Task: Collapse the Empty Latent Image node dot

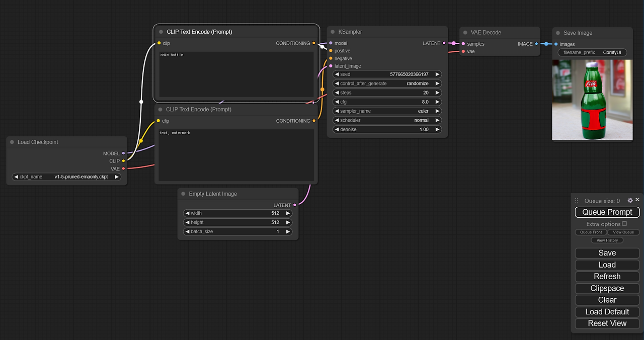Action: pyautogui.click(x=183, y=194)
